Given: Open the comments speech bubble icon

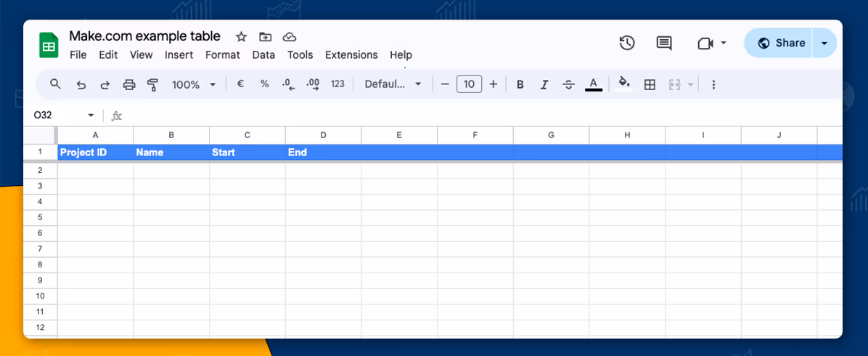Looking at the screenshot, I should pos(663,44).
